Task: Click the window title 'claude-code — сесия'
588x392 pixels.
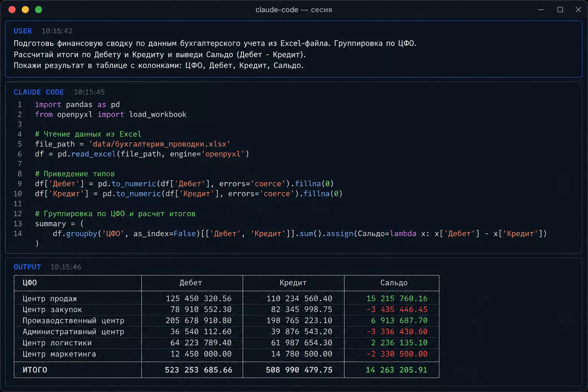Action: point(294,10)
